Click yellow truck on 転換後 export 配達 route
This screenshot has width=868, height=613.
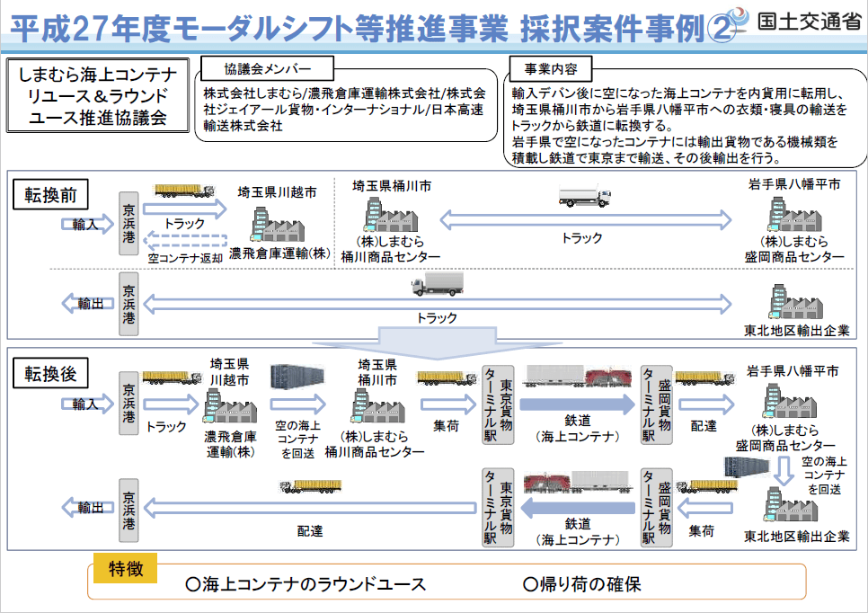(310, 486)
